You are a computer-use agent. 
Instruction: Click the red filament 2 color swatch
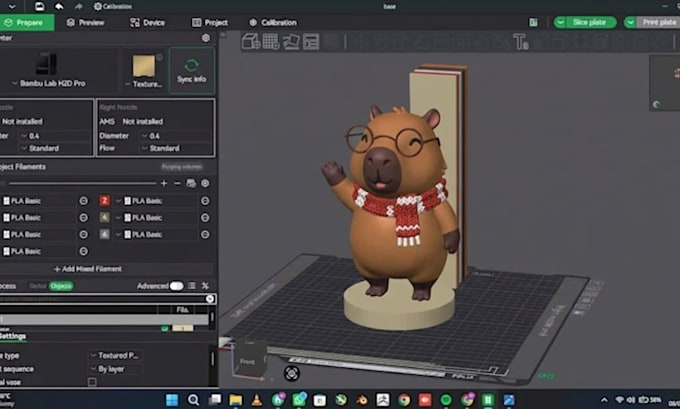104,201
